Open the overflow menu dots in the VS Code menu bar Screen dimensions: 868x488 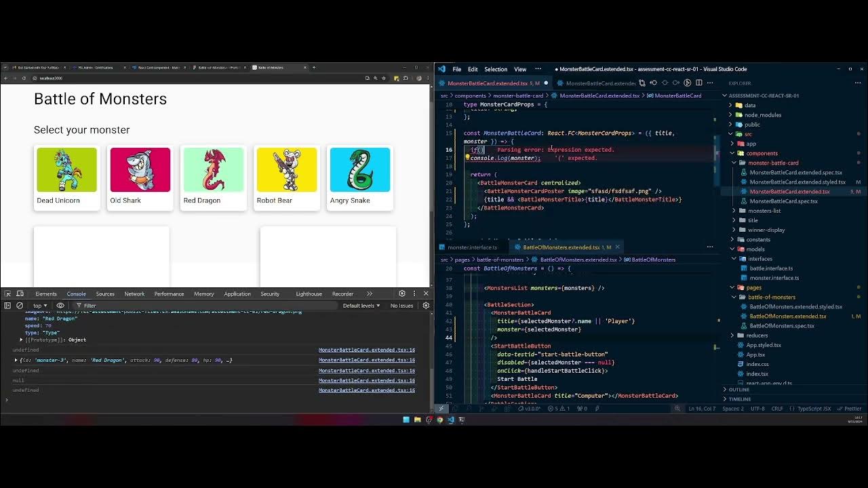(x=538, y=69)
